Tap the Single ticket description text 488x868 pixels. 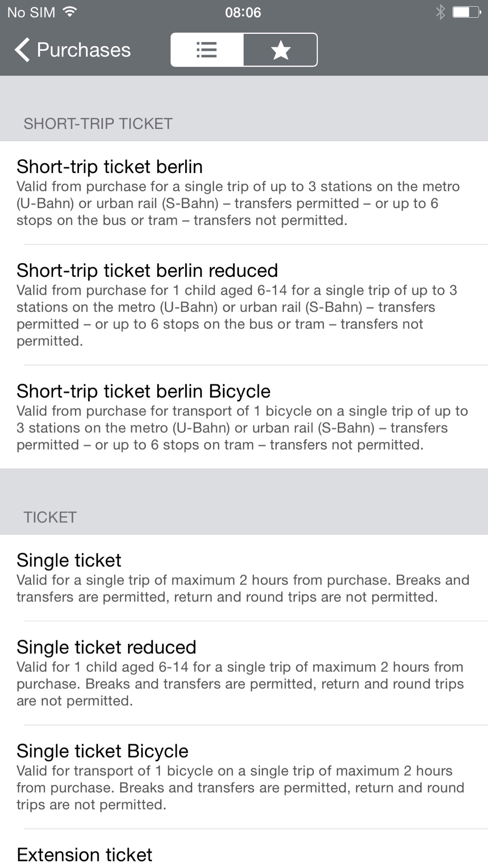(x=243, y=588)
